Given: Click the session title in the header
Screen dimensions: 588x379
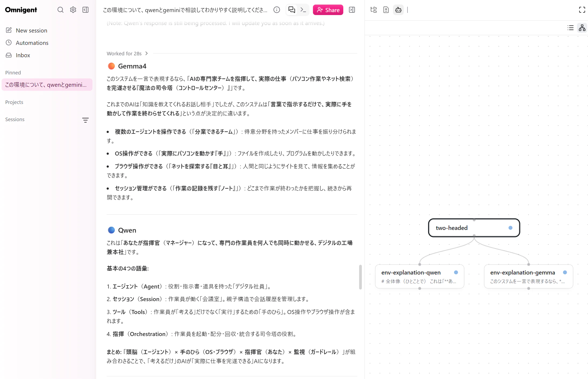Looking at the screenshot, I should click(x=185, y=10).
